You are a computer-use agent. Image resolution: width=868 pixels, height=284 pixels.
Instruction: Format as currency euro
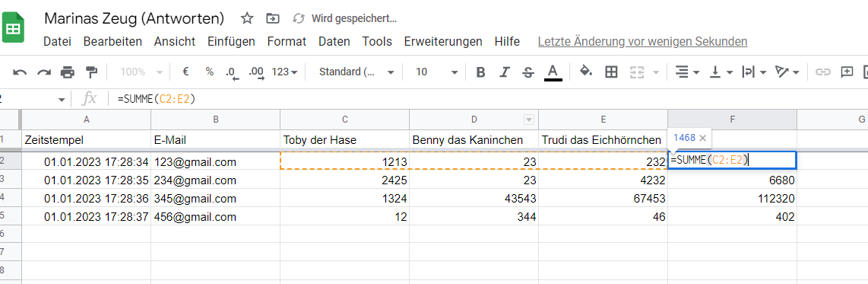coord(186,72)
